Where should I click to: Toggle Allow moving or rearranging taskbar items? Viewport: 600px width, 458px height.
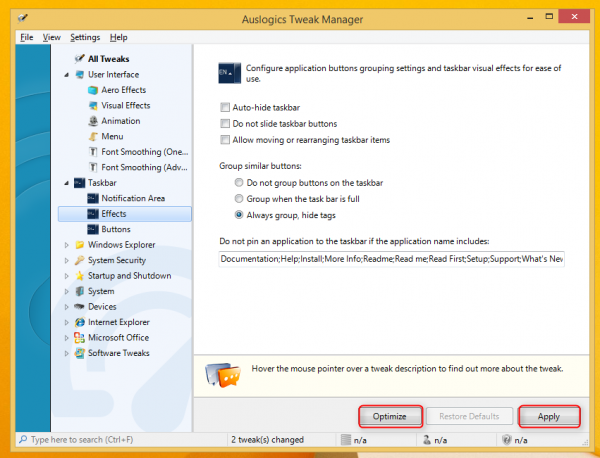coord(225,139)
